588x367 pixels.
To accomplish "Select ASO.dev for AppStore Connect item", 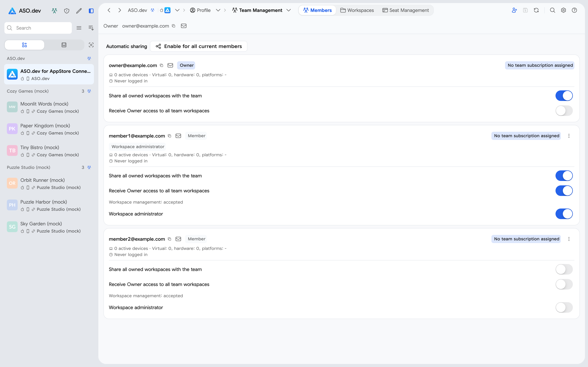I will pos(49,74).
